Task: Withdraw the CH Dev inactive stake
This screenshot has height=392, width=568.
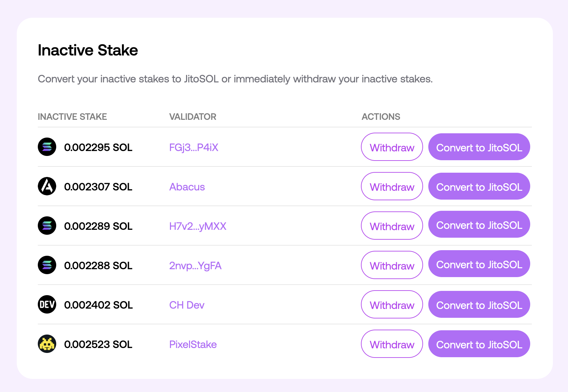Action: click(x=392, y=304)
